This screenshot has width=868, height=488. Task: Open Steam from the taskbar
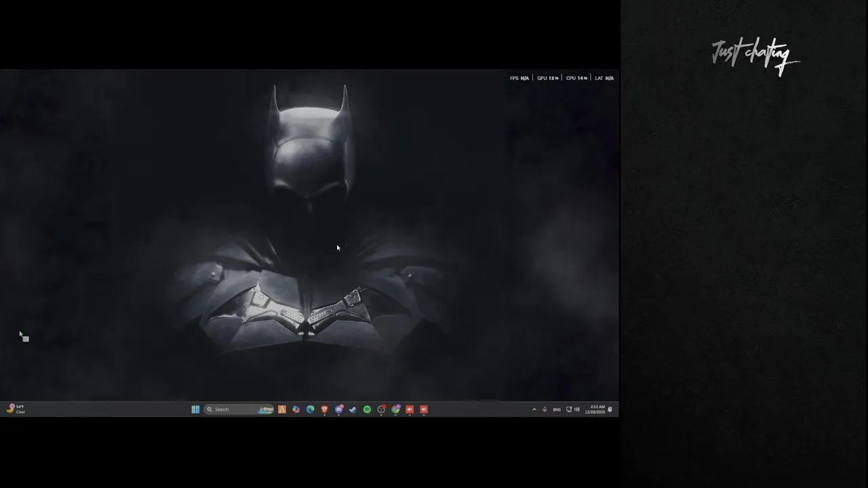pyautogui.click(x=353, y=409)
